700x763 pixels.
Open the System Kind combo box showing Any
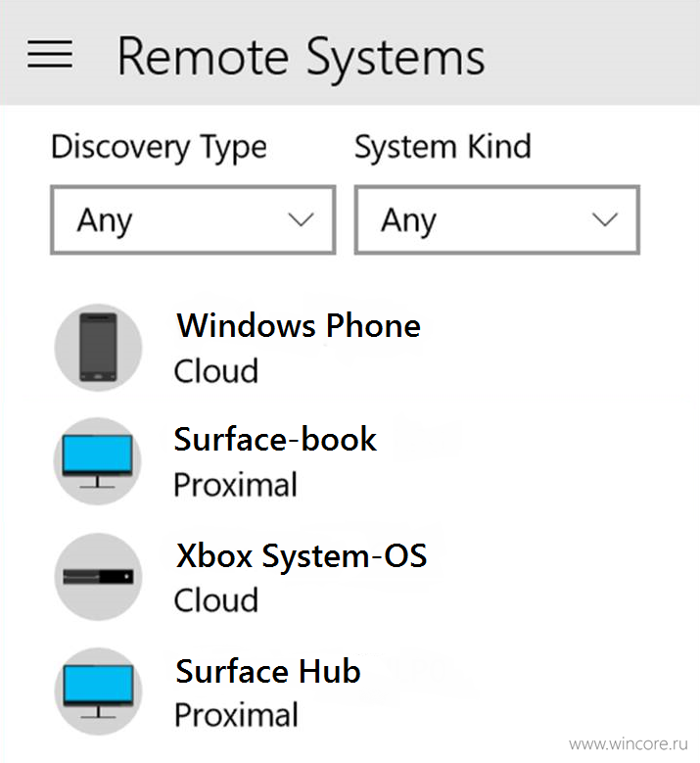497,219
